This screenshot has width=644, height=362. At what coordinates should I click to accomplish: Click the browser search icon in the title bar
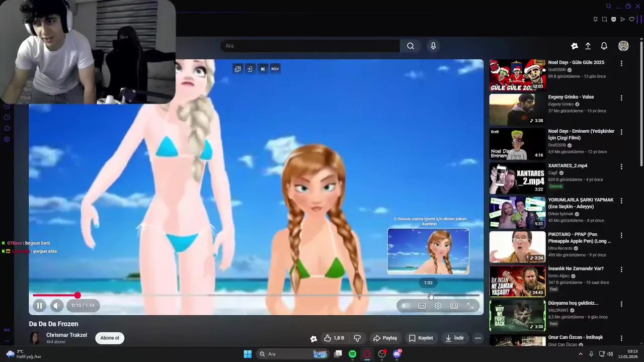(608, 7)
